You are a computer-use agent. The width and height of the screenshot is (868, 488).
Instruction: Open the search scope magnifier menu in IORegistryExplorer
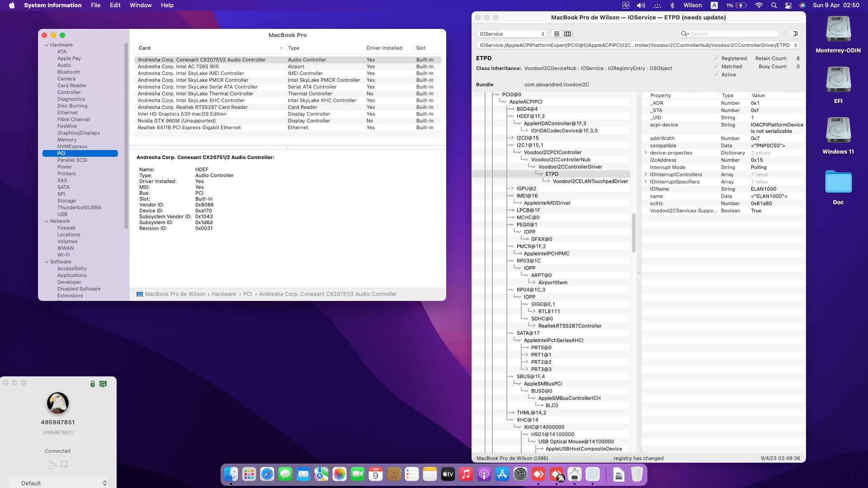click(x=685, y=34)
